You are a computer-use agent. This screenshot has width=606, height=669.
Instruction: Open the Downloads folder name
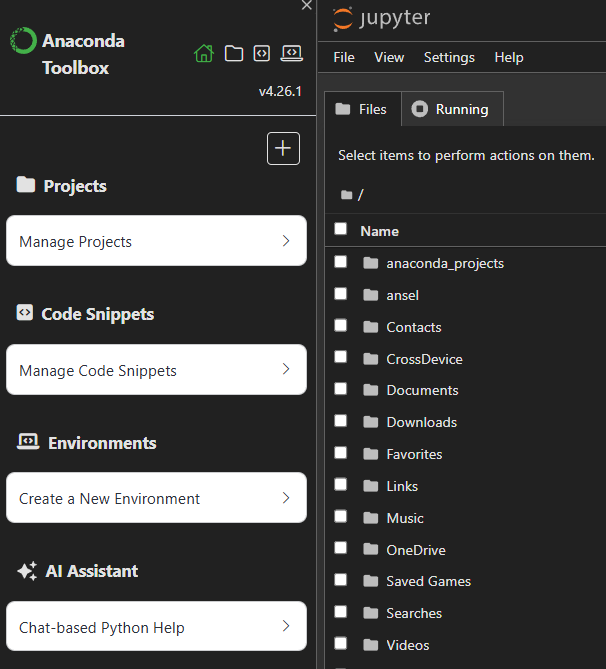[x=422, y=422]
